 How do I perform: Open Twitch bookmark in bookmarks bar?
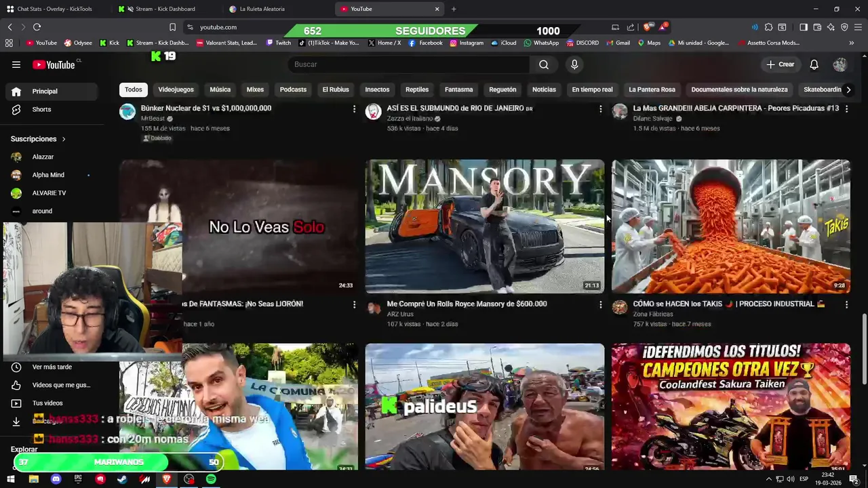[279, 43]
